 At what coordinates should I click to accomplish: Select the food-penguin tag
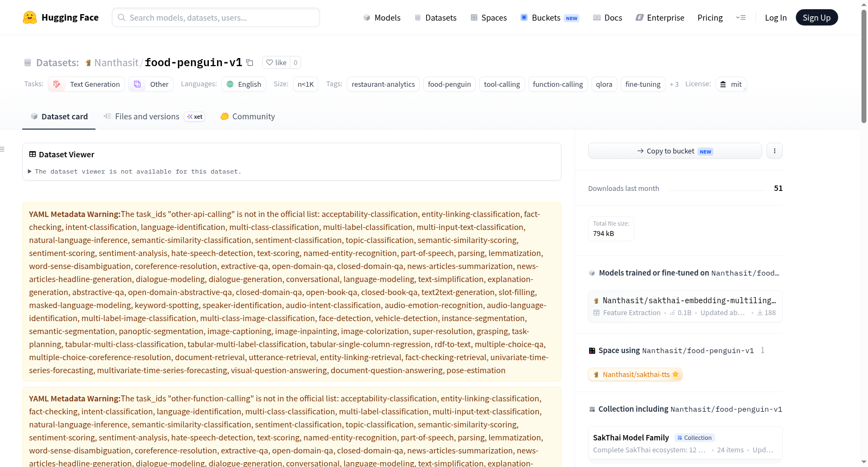[x=449, y=84]
